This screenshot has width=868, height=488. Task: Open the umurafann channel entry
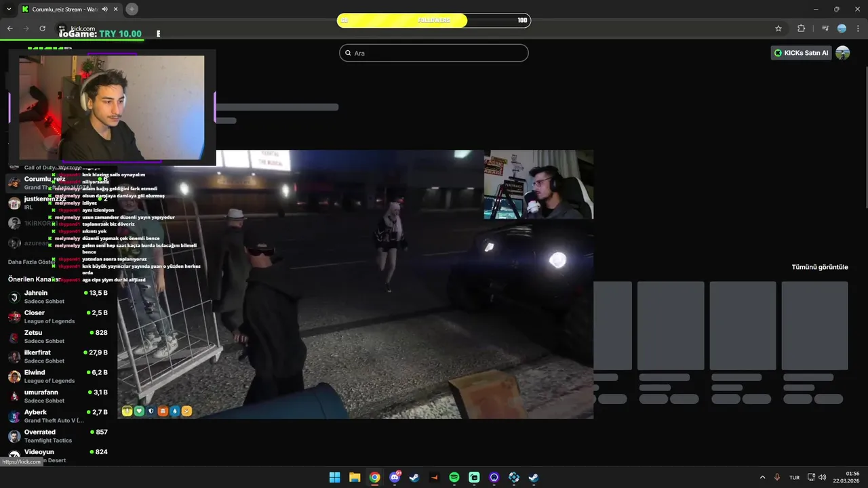(59, 396)
